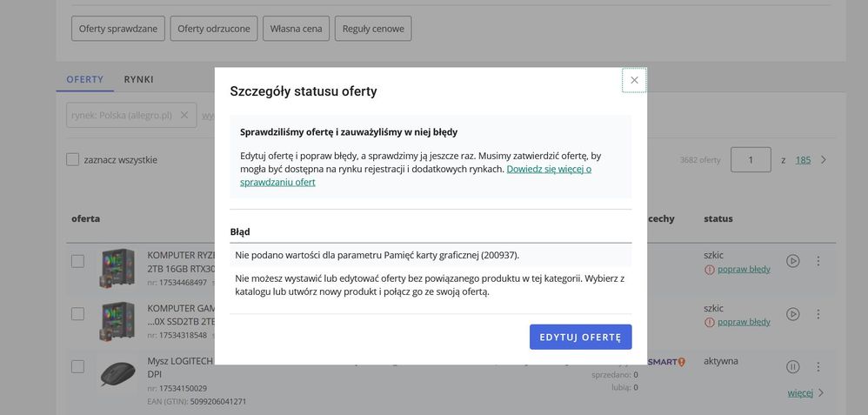
Task: Click the 'Oferty odrzucone' filter button
Action: click(214, 28)
